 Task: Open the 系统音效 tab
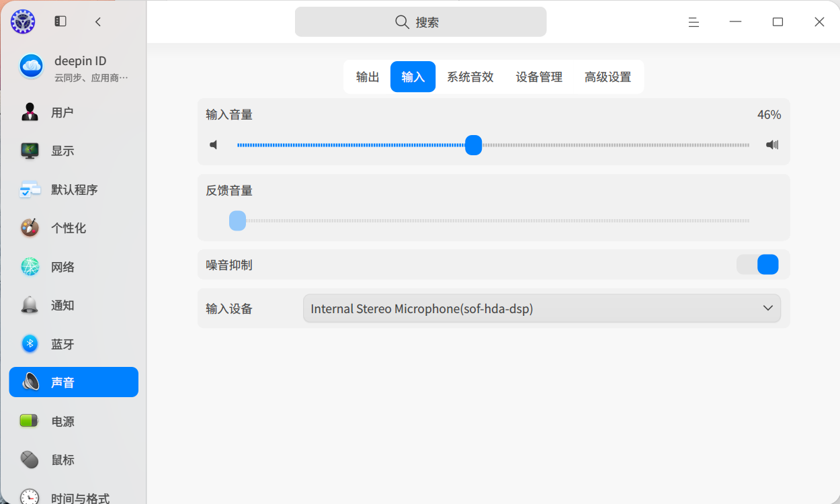tap(470, 77)
